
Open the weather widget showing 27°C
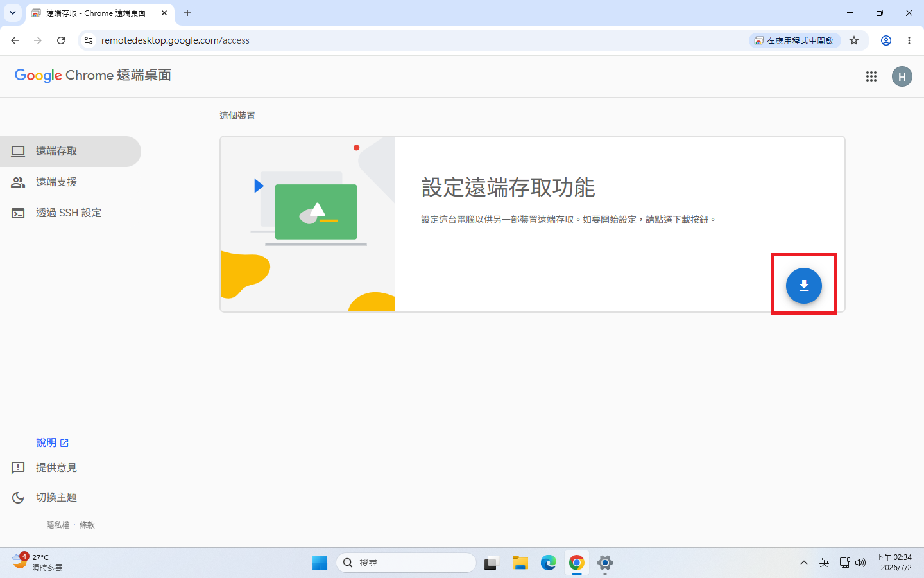tap(38, 563)
